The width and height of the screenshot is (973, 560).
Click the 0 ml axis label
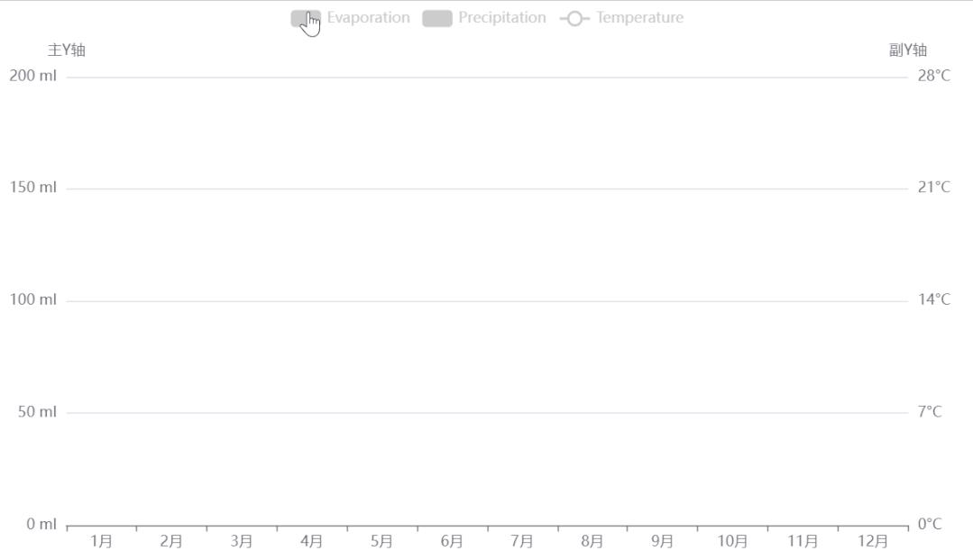(40, 524)
